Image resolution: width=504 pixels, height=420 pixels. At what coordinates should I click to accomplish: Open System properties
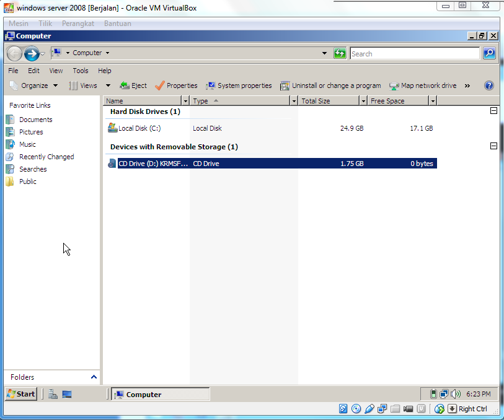coord(239,85)
